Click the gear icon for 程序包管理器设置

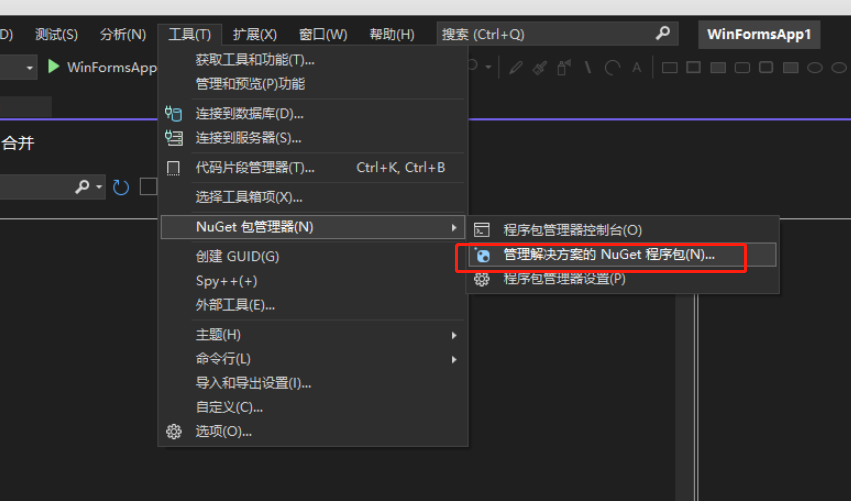tap(481, 279)
